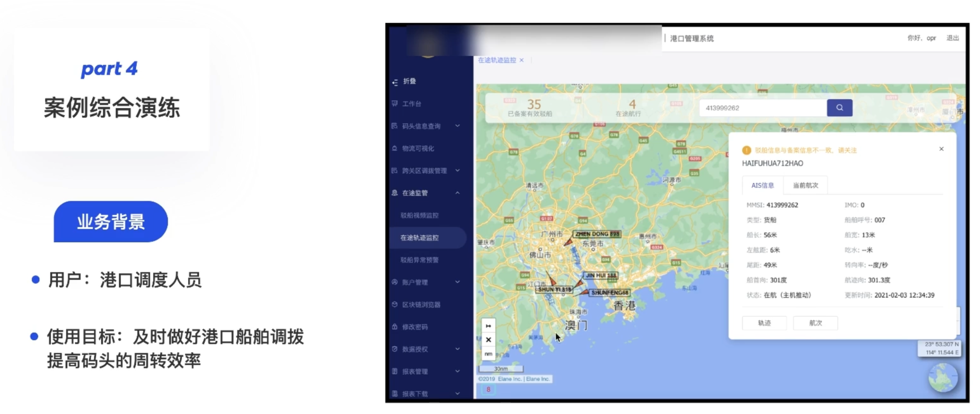Click the red 8 badge below map
This screenshot has width=980, height=414.
click(488, 389)
